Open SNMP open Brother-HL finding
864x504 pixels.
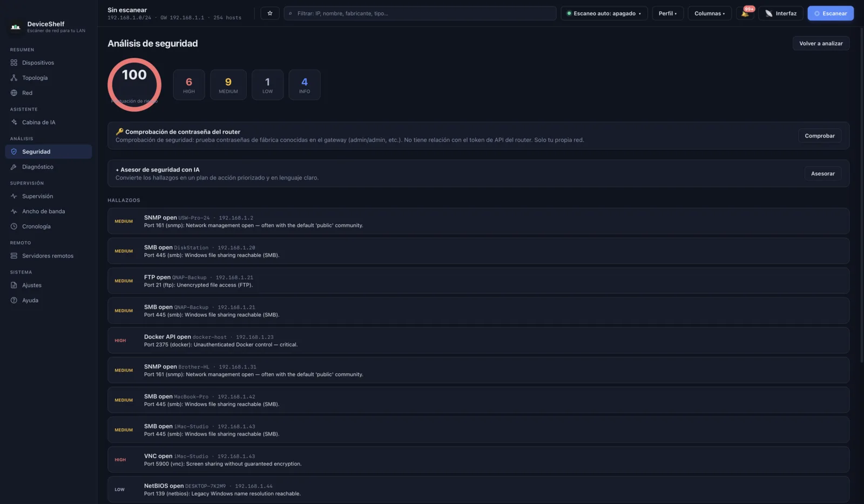click(478, 370)
